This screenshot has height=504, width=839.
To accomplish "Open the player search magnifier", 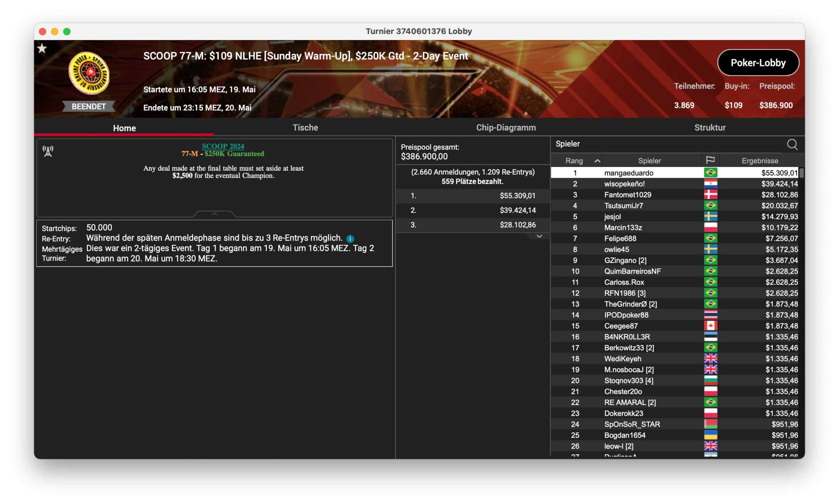I will point(792,144).
